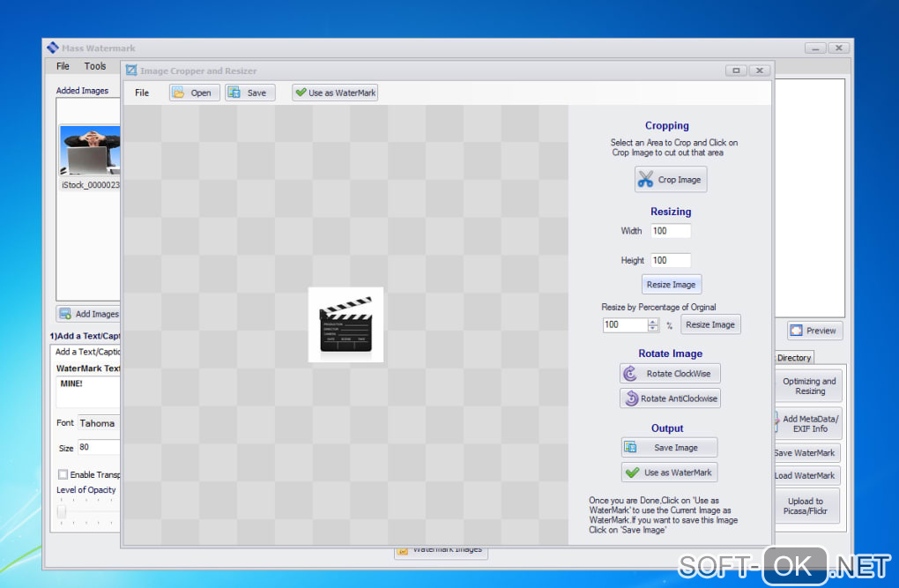Click Resize Image button below Height field
The height and width of the screenshot is (588, 899).
point(671,285)
